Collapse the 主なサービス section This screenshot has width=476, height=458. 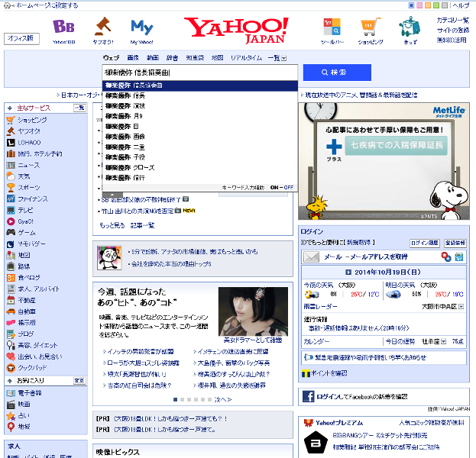(10, 108)
